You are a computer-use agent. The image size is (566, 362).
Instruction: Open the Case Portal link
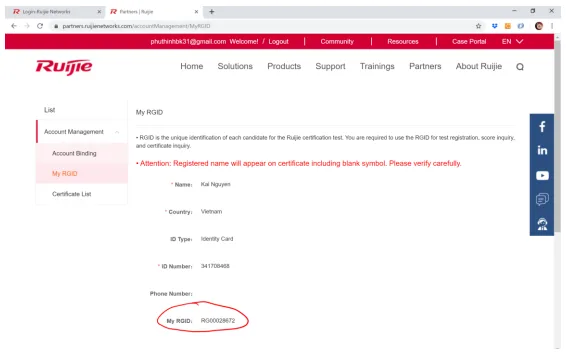(469, 42)
